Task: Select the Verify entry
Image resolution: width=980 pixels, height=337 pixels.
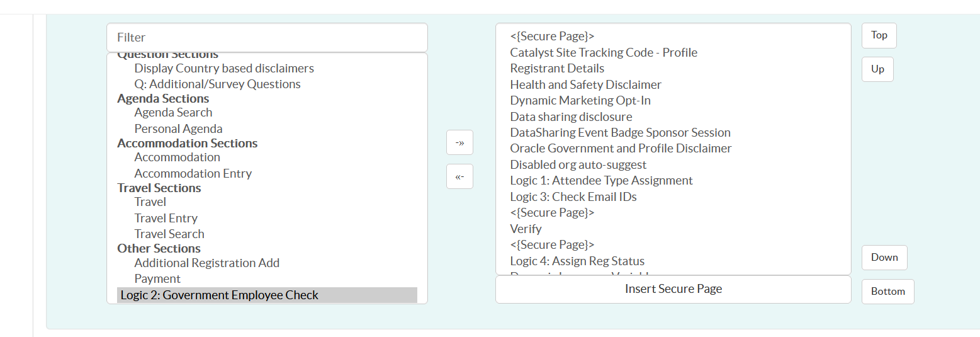Action: coord(526,229)
